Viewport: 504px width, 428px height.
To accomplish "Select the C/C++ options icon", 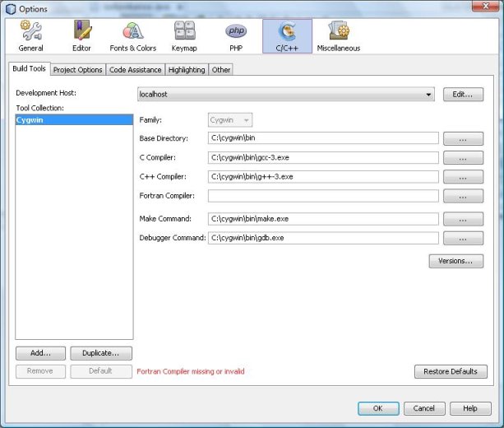I will (287, 36).
